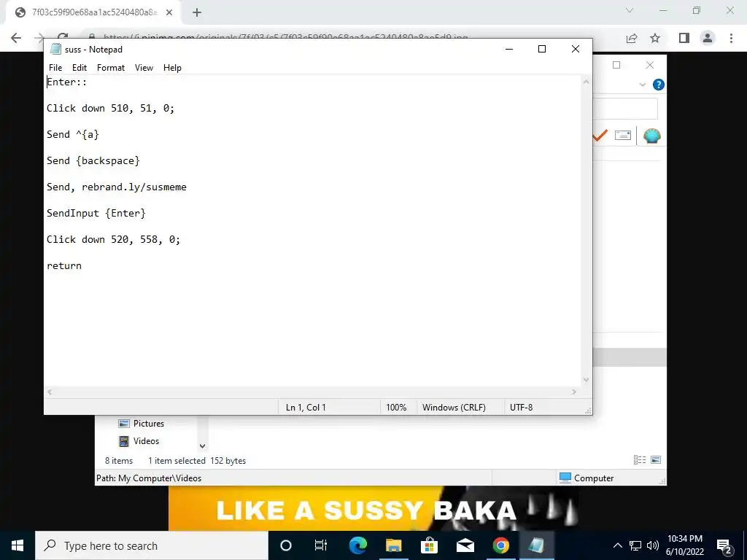Open the Windows Start menu
Screen dimensions: 747x560
[x=18, y=545]
